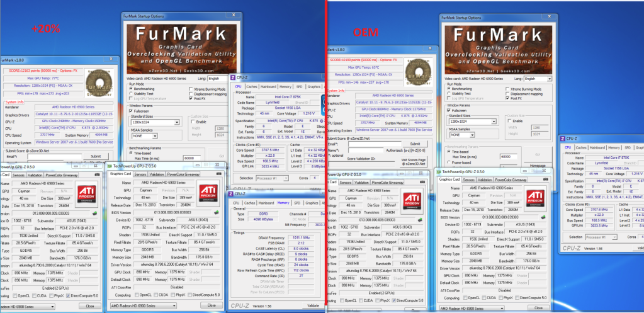Select Time-based radio in +20% FurMark options
This screenshot has width=644, height=313.
tap(131, 152)
